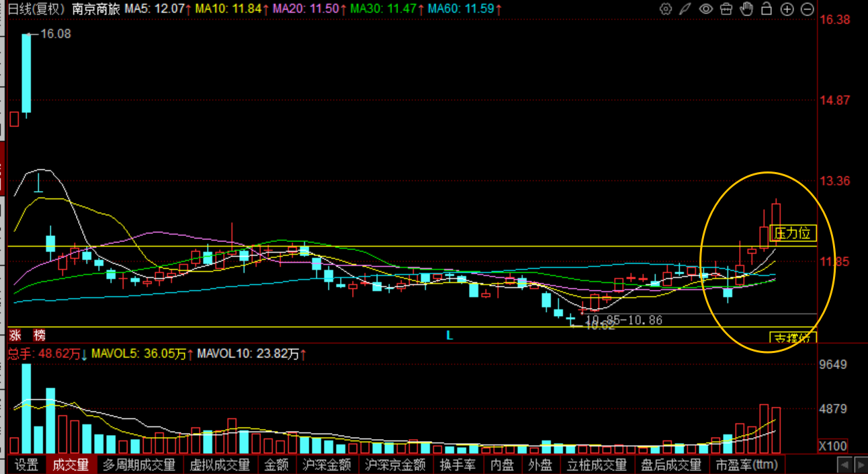The height and width of the screenshot is (474, 868).
Task: Click the 16.38 price axis value
Action: pyautogui.click(x=835, y=20)
